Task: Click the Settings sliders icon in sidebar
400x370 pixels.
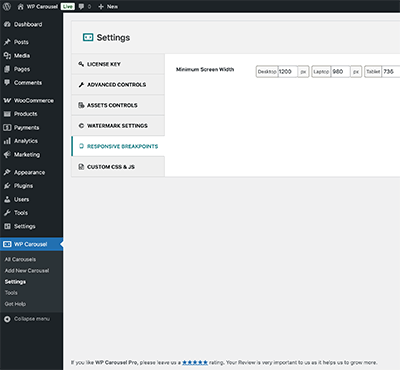Action: 7,226
